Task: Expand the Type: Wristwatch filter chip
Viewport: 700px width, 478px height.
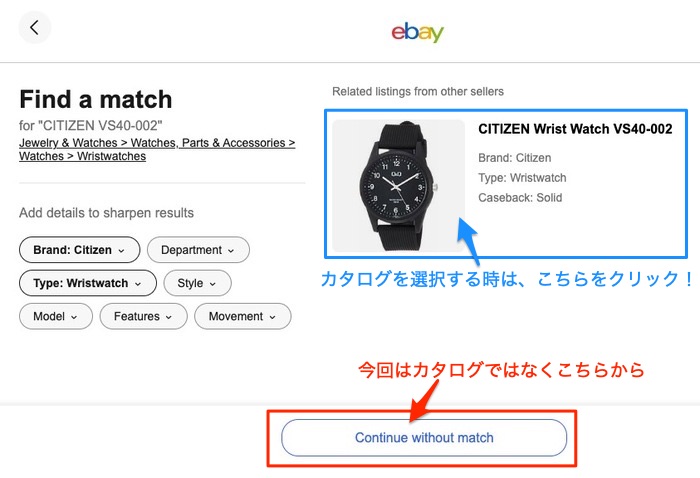Action: click(87, 283)
